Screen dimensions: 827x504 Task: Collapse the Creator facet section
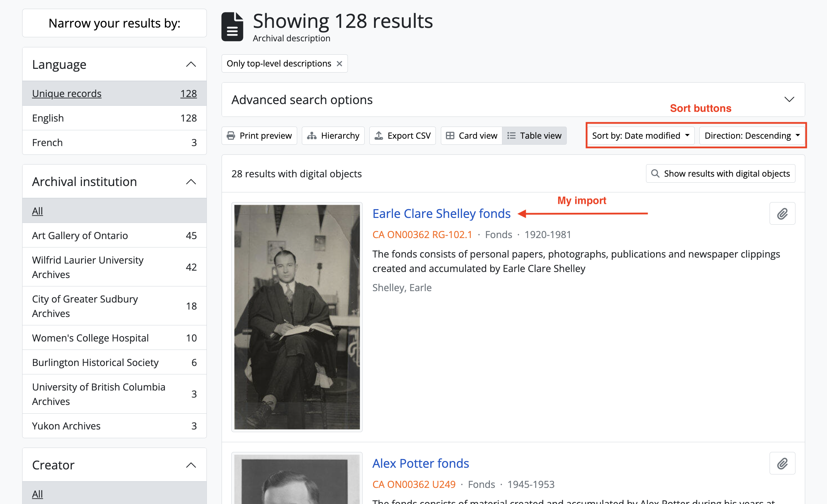point(191,465)
